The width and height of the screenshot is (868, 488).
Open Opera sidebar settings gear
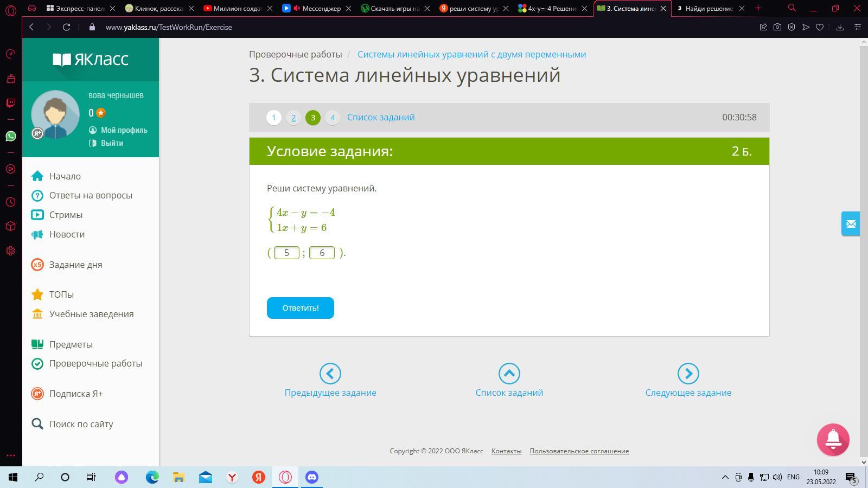(11, 251)
